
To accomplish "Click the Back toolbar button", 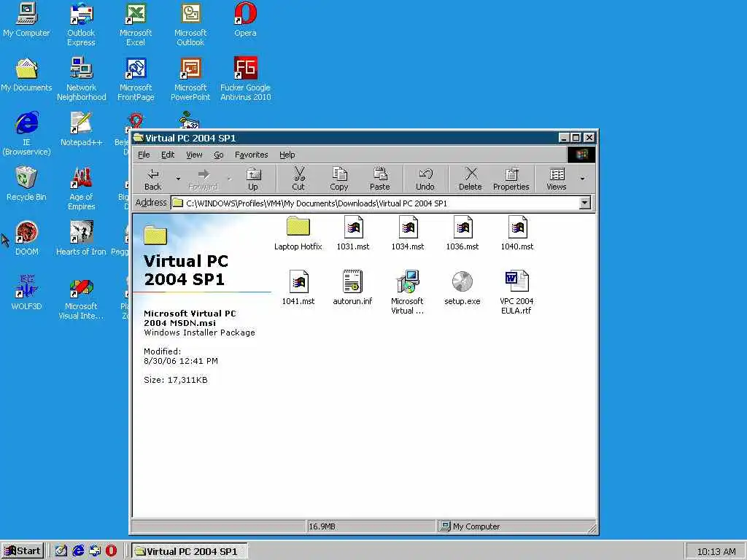I will click(153, 179).
